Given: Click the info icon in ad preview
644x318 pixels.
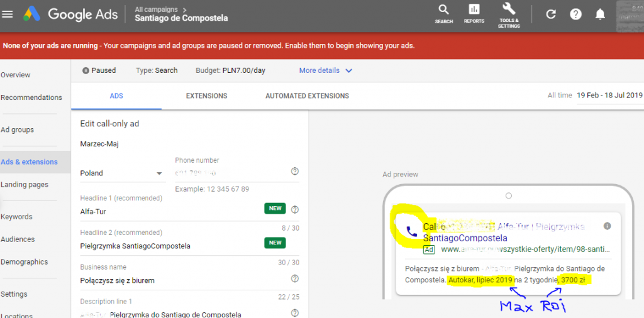Looking at the screenshot, I should pos(608,226).
